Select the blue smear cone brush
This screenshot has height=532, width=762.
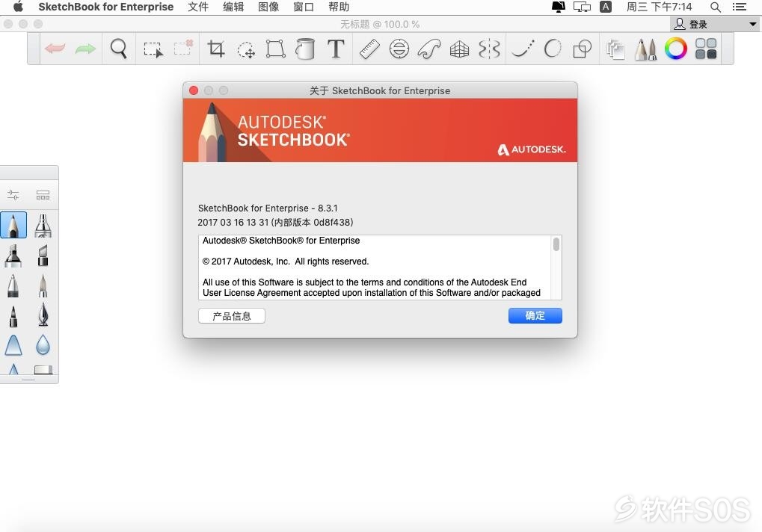[x=13, y=345]
